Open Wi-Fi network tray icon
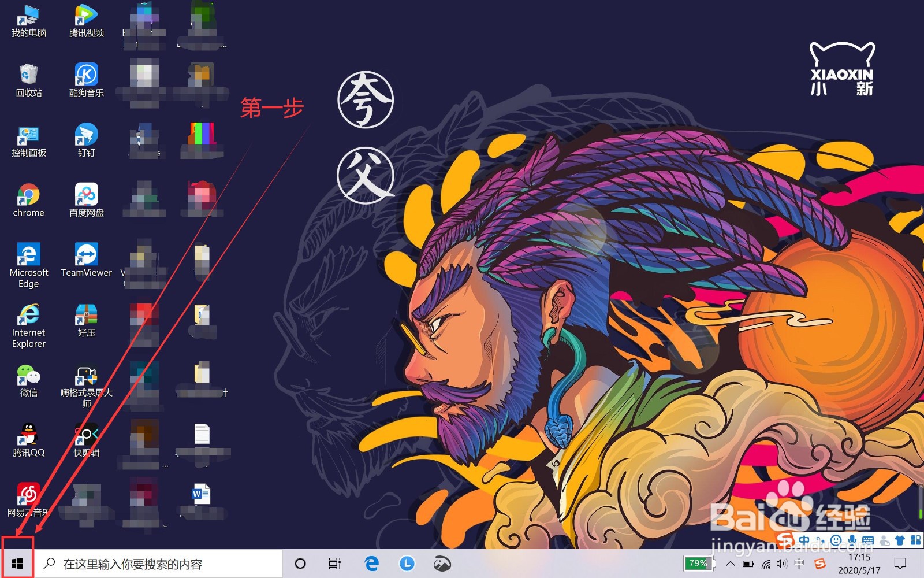This screenshot has width=924, height=578. click(x=766, y=564)
